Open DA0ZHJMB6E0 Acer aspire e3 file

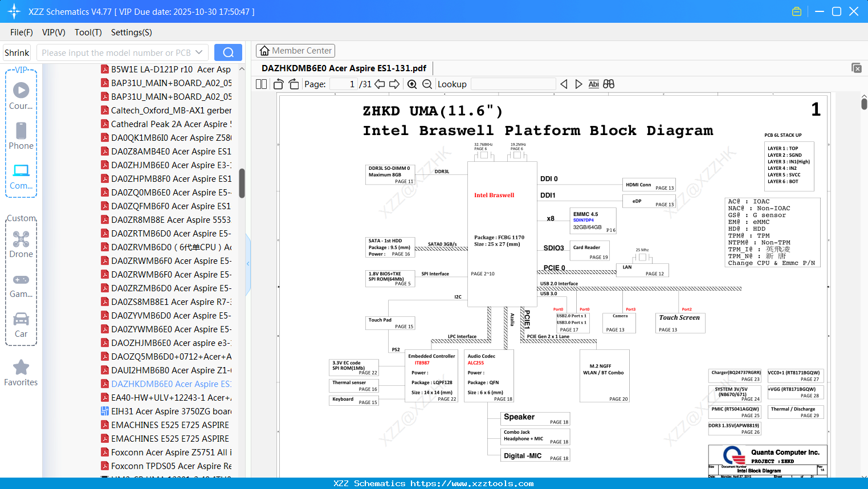coord(166,343)
